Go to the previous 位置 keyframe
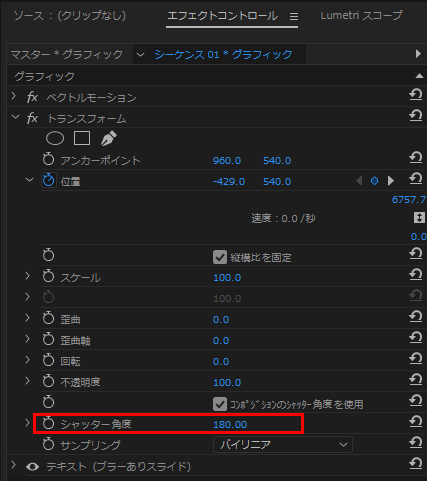 (359, 181)
